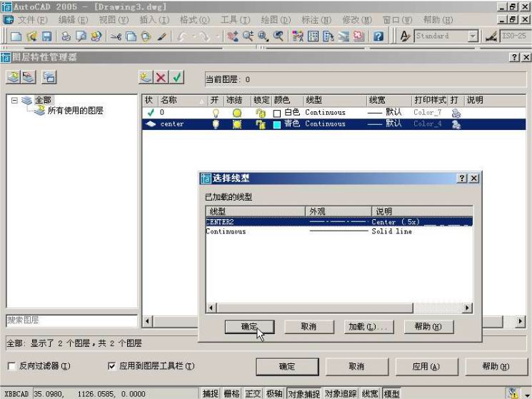This screenshot has height=399, width=532.
Task: Click the Zoom Previous icon
Action: (x=278, y=36)
